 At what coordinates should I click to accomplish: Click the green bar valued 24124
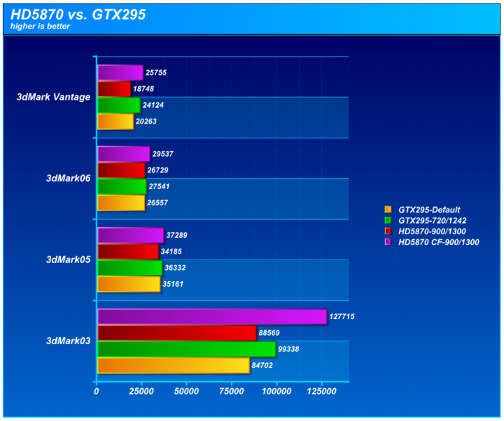pos(119,106)
